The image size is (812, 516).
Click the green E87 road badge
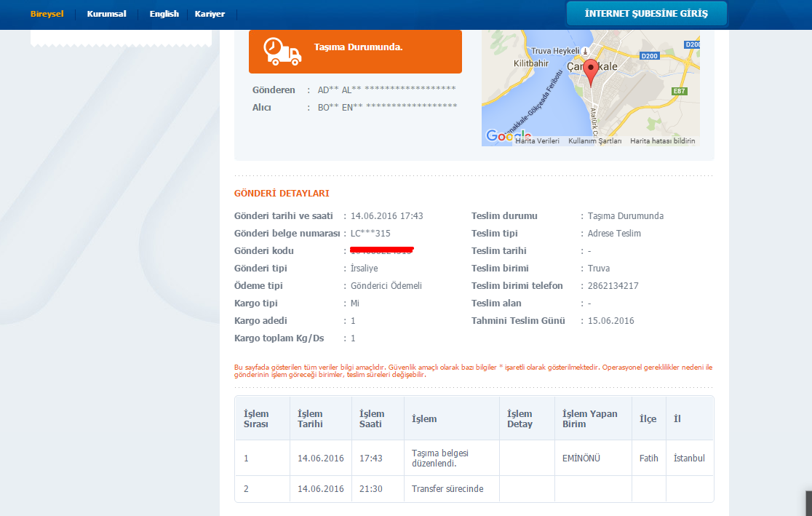point(678,91)
